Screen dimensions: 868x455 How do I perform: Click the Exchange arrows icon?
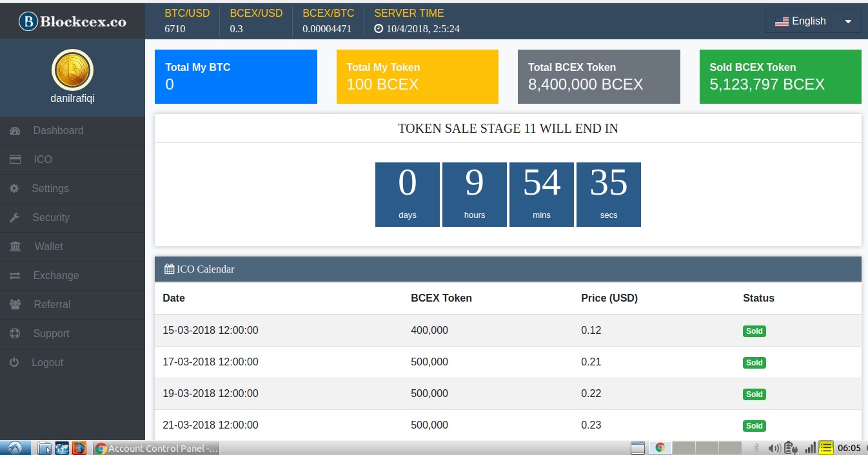click(15, 276)
